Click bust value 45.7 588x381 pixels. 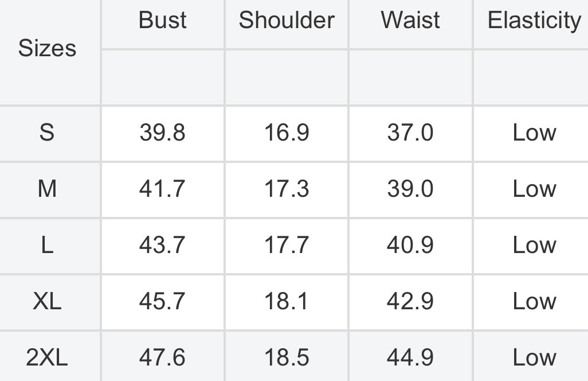point(162,301)
